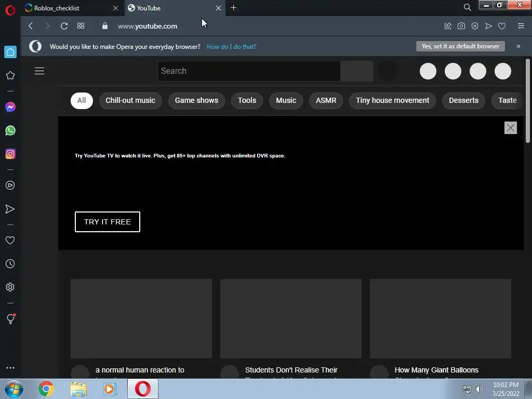The image size is (532, 399).
Task: Open the lightbulb tips icon in the sidebar
Action: coord(10,319)
